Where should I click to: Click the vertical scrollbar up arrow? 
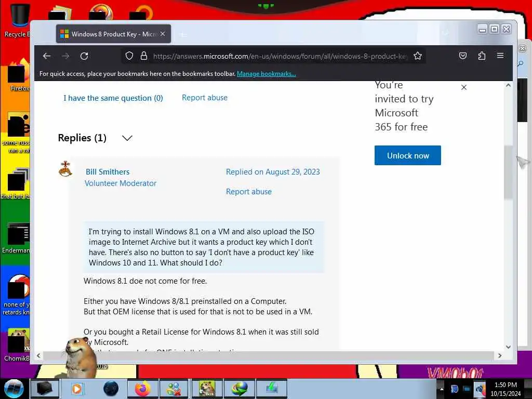508,86
